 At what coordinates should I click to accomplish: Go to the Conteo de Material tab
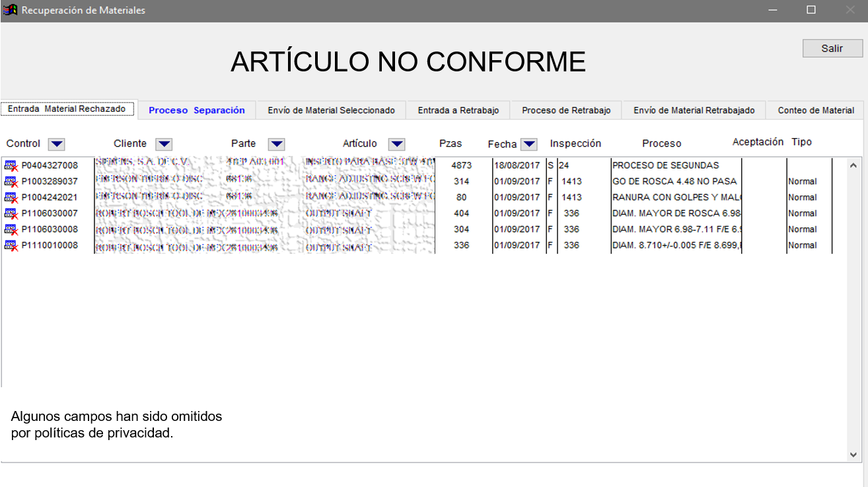(815, 110)
